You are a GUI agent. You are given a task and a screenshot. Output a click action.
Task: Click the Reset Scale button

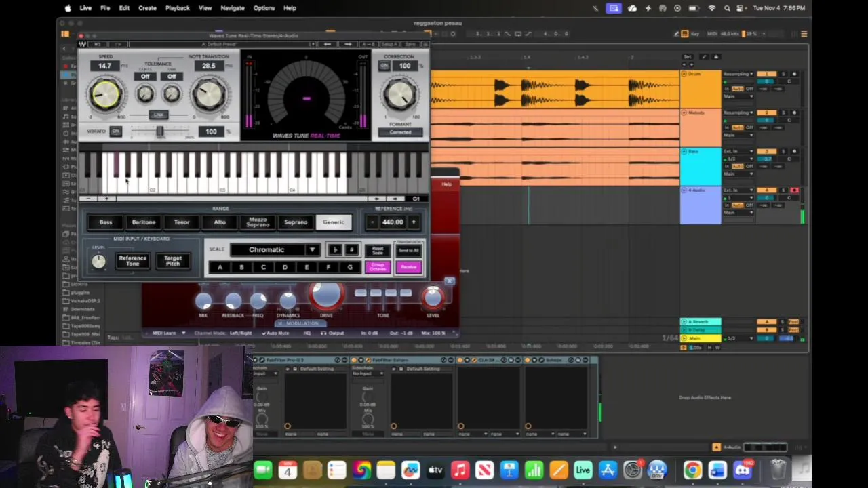tap(378, 251)
